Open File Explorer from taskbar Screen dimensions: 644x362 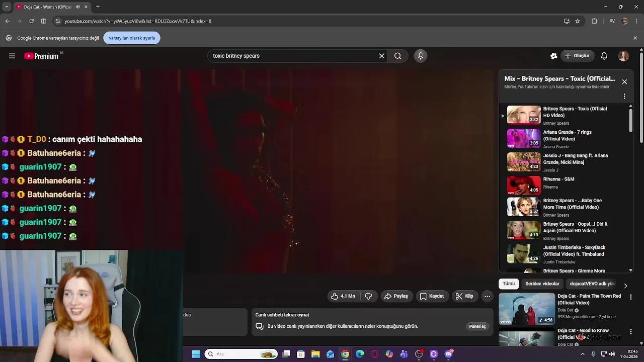315,354
